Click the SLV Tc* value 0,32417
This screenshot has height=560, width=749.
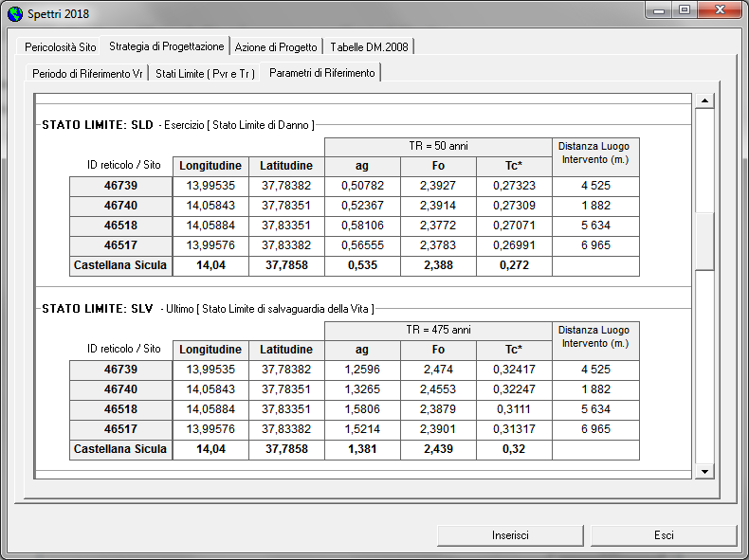[514, 370]
